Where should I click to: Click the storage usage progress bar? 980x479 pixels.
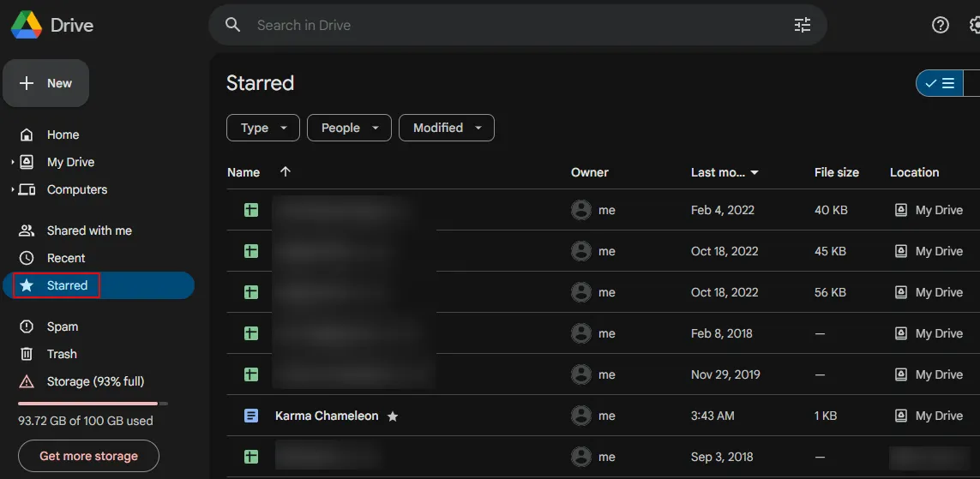93,404
